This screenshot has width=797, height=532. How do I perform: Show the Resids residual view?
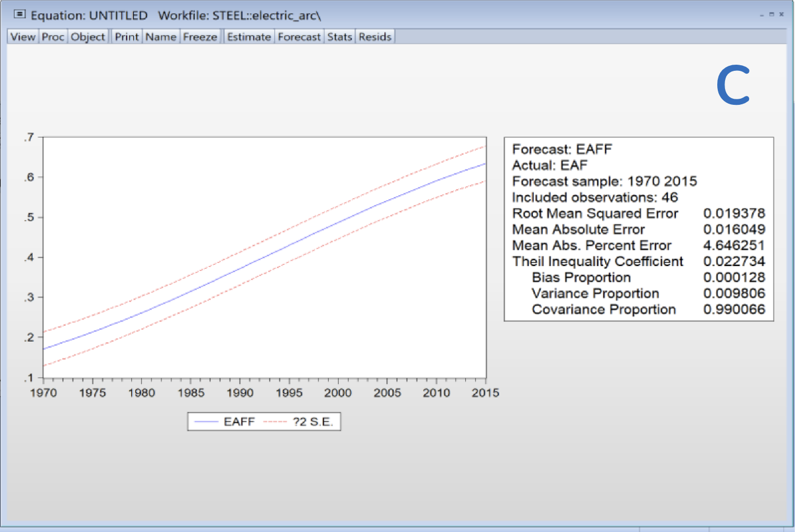375,37
